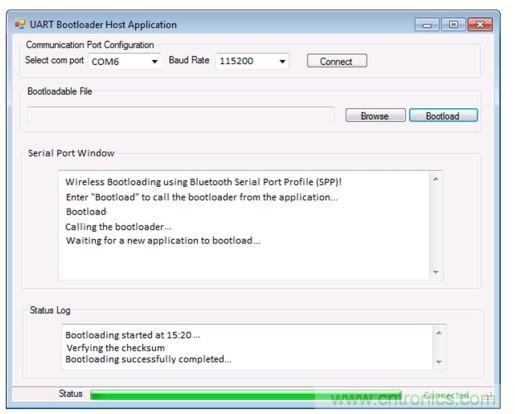Screen dimensions: 515x414
Task: Click the Serial Port Window up scroll arrow
Action: [x=435, y=179]
